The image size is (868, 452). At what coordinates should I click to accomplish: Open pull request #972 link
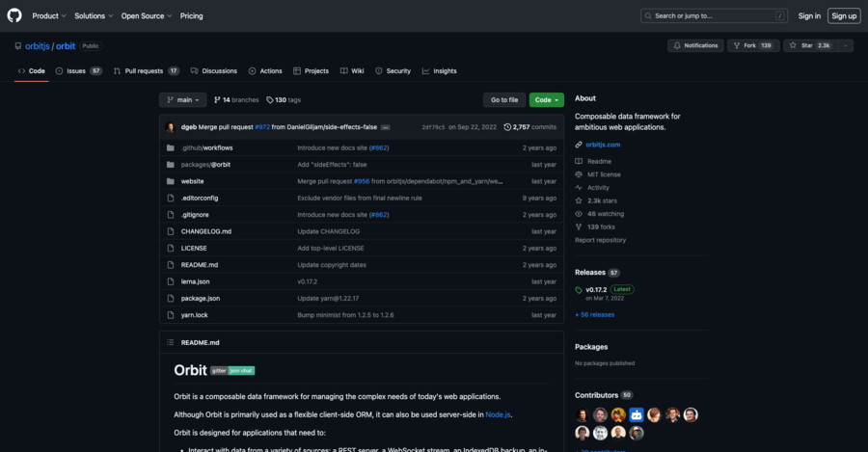(262, 127)
